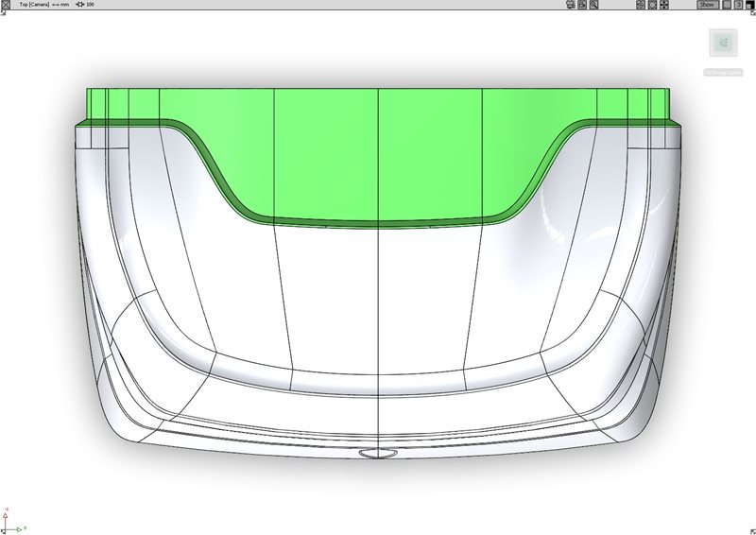
Task: Select the 100 zoom value field
Action: point(90,5)
